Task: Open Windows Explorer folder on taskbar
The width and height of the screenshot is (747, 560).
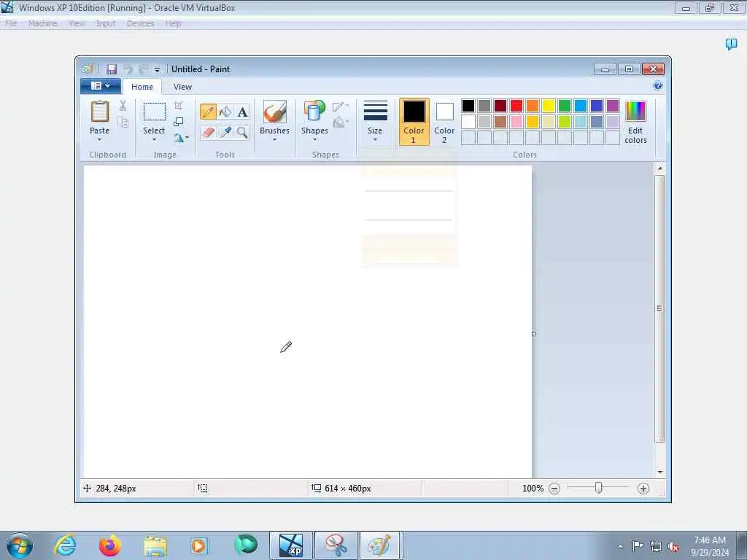Action: point(155,546)
